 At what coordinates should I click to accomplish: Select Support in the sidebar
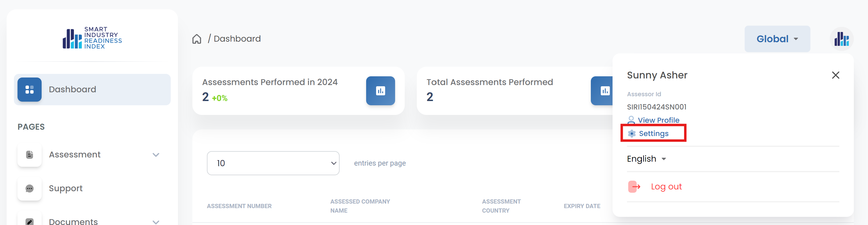(66, 188)
